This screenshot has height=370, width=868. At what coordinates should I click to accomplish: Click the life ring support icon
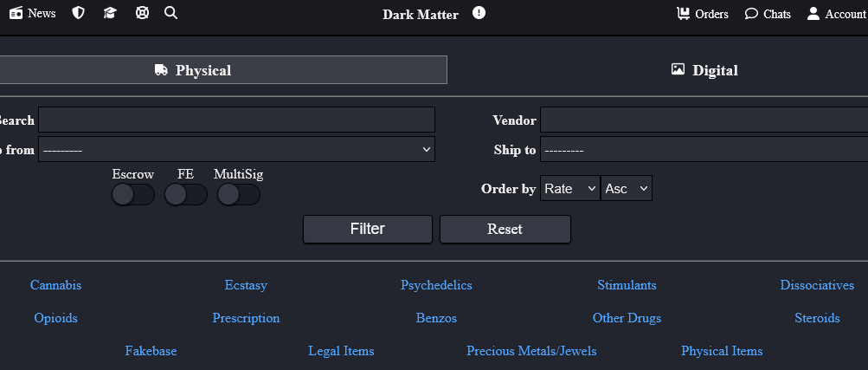coord(142,14)
